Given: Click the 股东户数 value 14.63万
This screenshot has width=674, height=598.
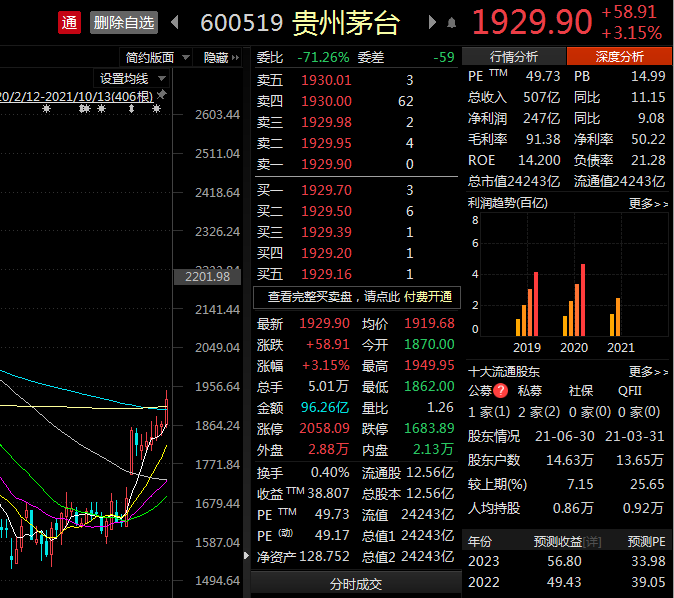Looking at the screenshot, I should (x=570, y=460).
